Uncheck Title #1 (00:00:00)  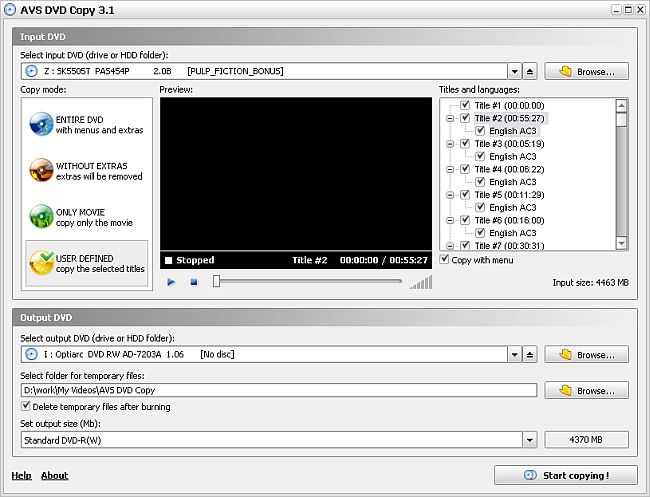pos(465,105)
